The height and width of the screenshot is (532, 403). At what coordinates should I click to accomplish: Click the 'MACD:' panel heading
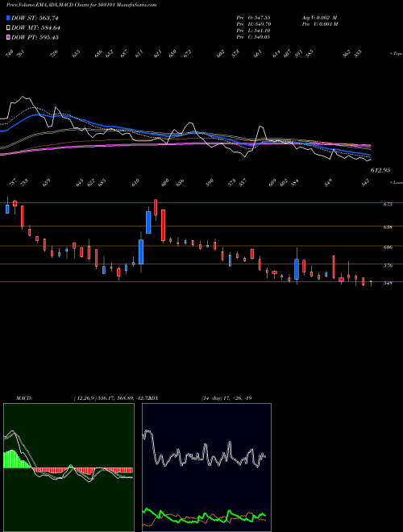(23, 398)
